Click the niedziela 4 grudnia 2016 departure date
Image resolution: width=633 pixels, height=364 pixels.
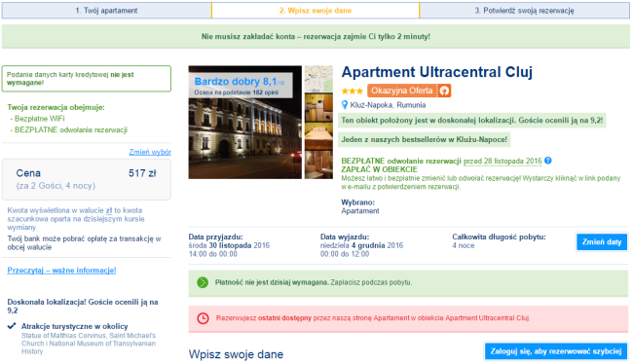pyautogui.click(x=361, y=245)
